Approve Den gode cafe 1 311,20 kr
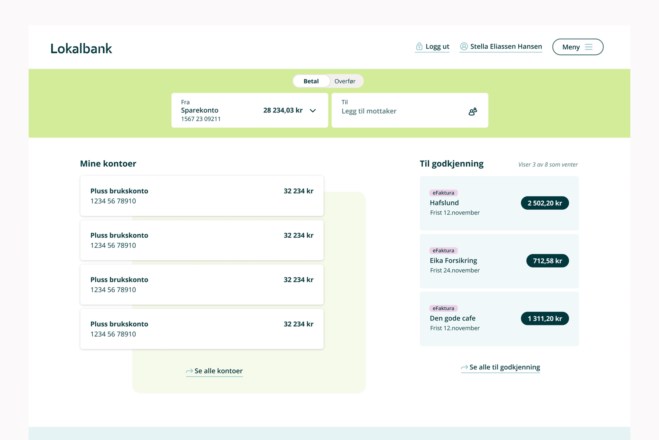The height and width of the screenshot is (440, 659). click(544, 319)
